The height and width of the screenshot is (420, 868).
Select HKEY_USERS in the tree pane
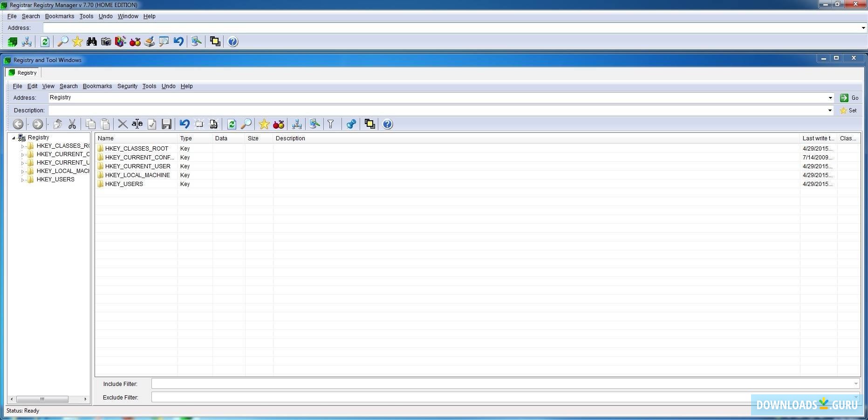[55, 179]
